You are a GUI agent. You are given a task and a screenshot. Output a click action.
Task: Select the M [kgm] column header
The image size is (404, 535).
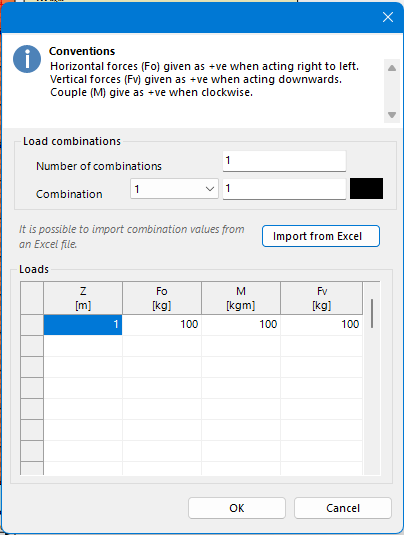(x=241, y=298)
